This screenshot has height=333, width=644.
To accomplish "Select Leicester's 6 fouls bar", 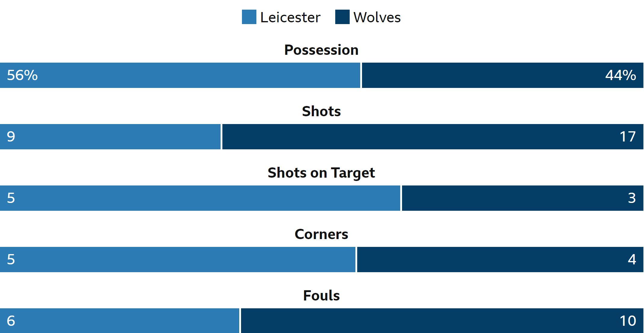I will tap(120, 321).
